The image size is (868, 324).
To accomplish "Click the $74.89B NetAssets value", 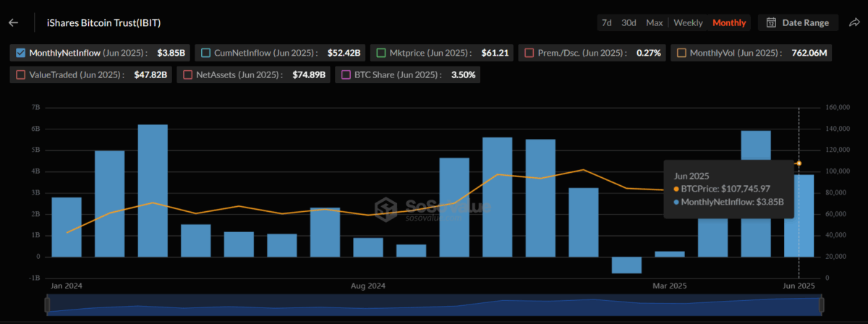I will click(x=309, y=74).
